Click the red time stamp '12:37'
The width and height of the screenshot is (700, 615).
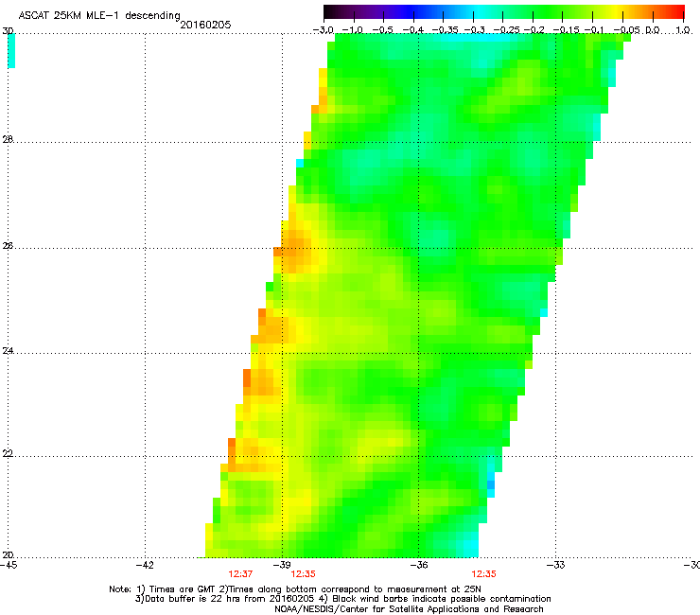point(240,574)
